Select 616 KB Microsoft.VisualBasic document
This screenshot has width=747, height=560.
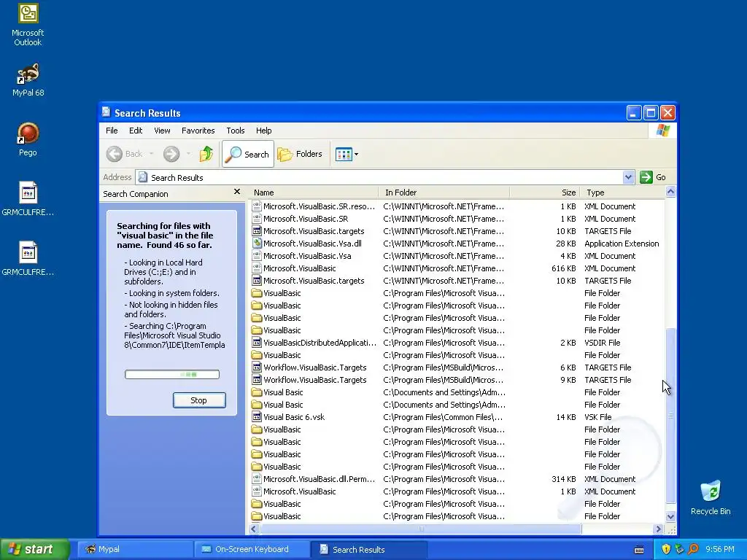300,268
